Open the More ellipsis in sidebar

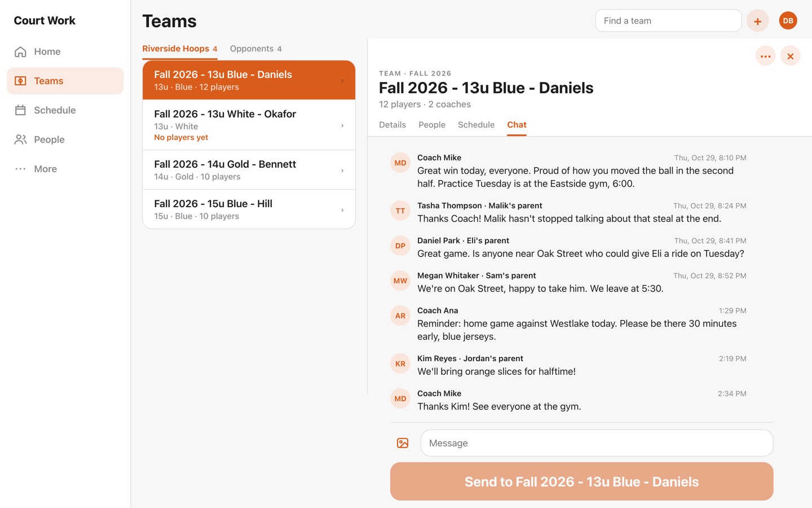point(20,169)
